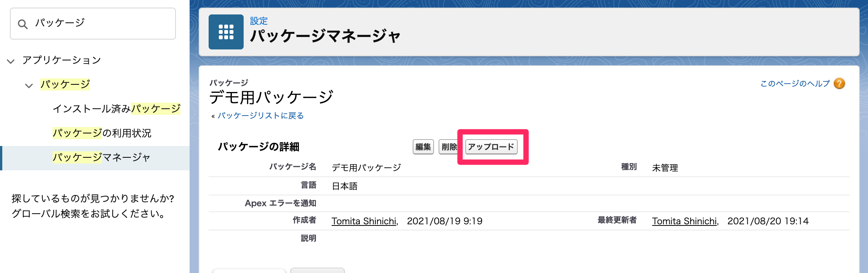Click the デモ用パッケージ page heading
Image resolution: width=868 pixels, height=273 pixels.
[271, 98]
